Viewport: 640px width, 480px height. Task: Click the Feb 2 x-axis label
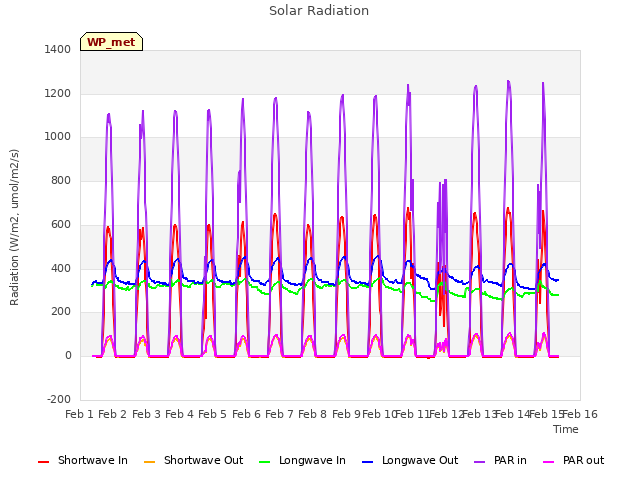113,414
